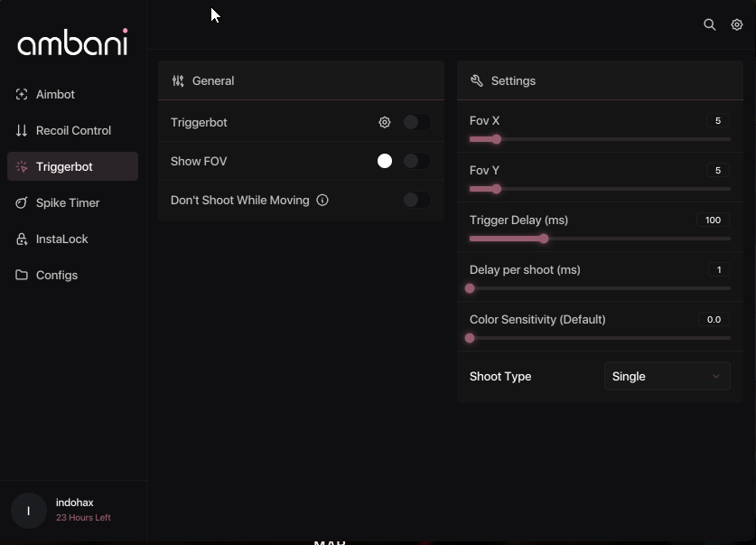Click the Trigger Delay (ms) label

[x=518, y=221]
